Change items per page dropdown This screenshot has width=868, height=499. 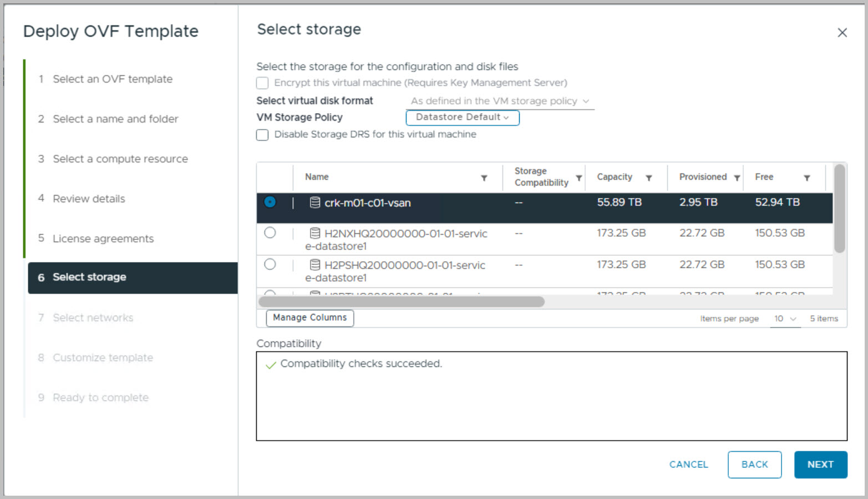tap(785, 319)
